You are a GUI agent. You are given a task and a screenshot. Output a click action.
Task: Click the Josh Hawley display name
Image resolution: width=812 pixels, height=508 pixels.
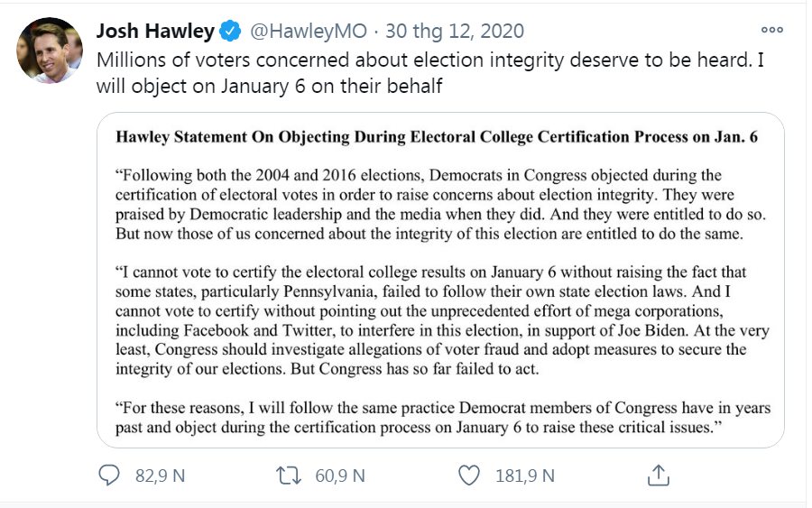155,31
